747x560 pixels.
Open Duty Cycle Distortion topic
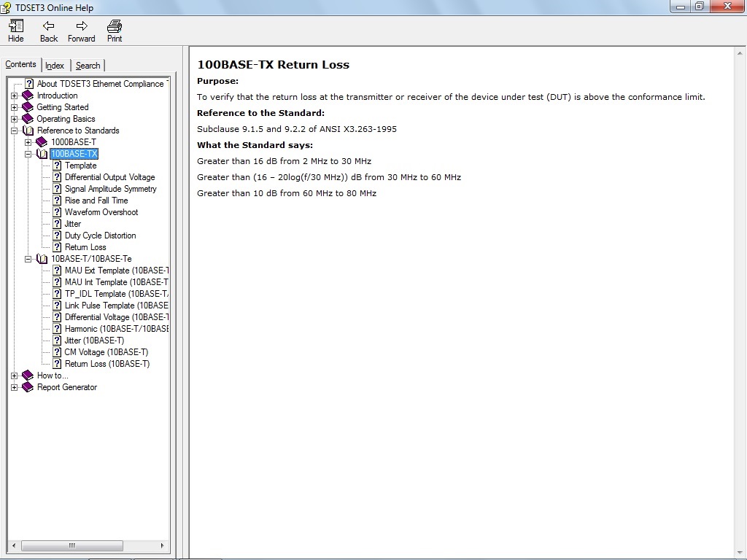(x=101, y=236)
